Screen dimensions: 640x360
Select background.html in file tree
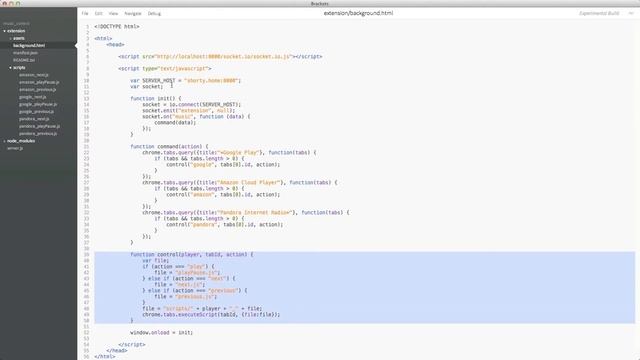(x=29, y=45)
